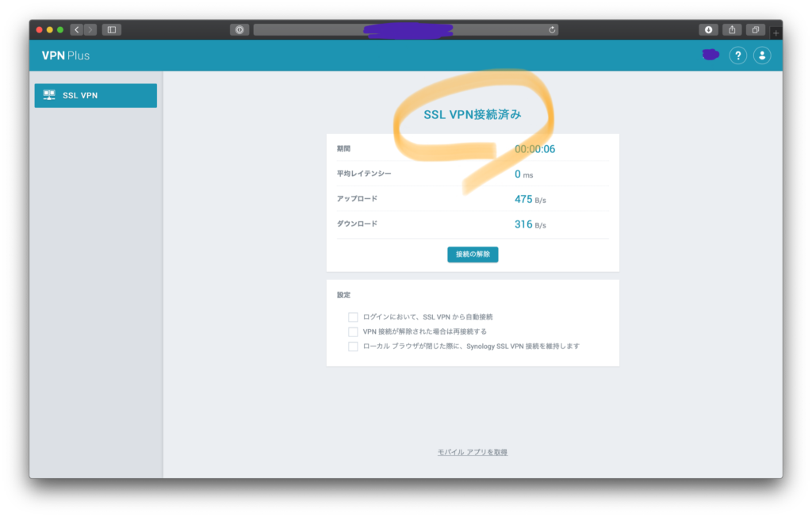Tick the Synology SSL VPN 接続を維持します checkbox
Viewport: 812px width, 517px height.
353,347
